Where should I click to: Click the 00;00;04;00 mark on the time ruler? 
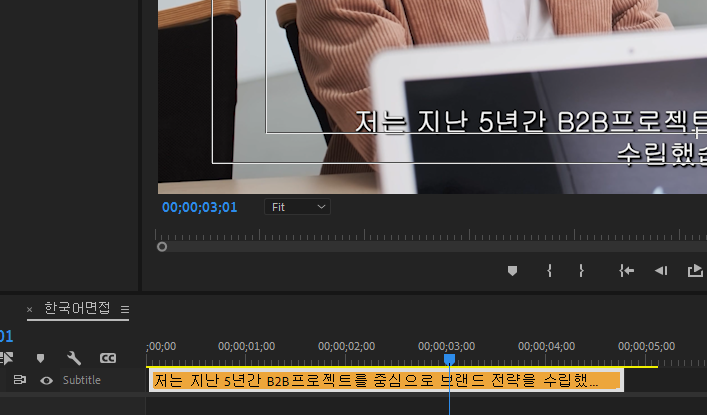tap(546, 346)
